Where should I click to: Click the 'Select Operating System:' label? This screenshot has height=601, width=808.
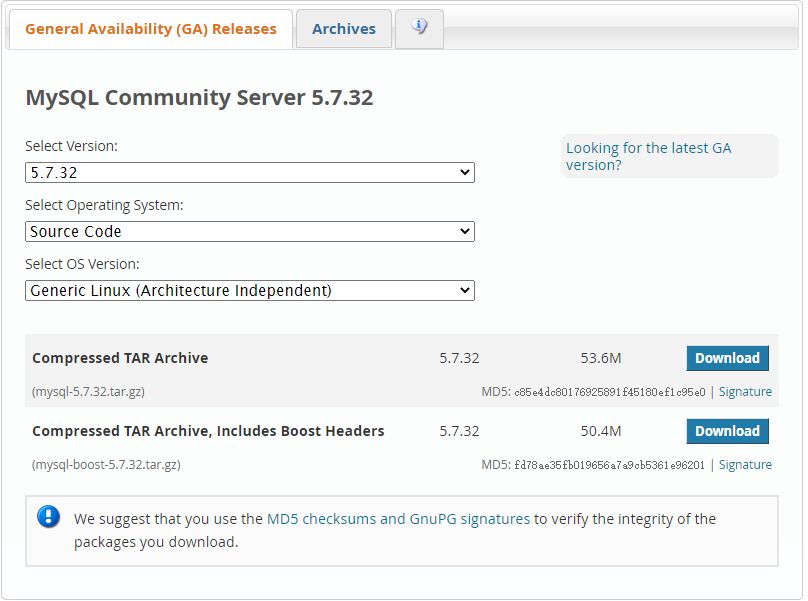coord(104,206)
